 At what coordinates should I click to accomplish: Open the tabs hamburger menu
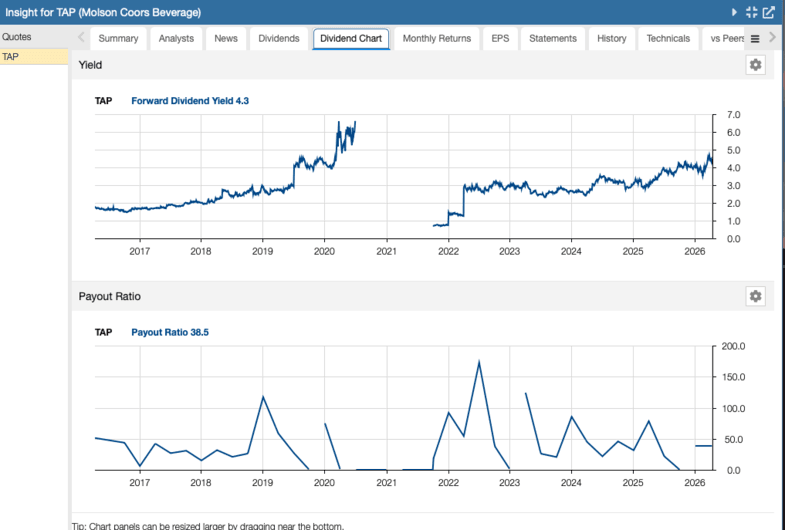coord(755,39)
